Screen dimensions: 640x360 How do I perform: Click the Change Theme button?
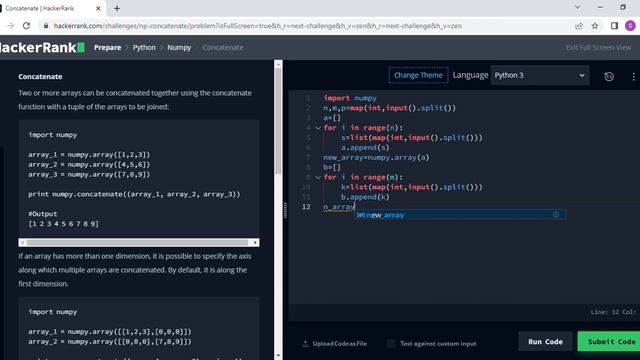(x=418, y=75)
